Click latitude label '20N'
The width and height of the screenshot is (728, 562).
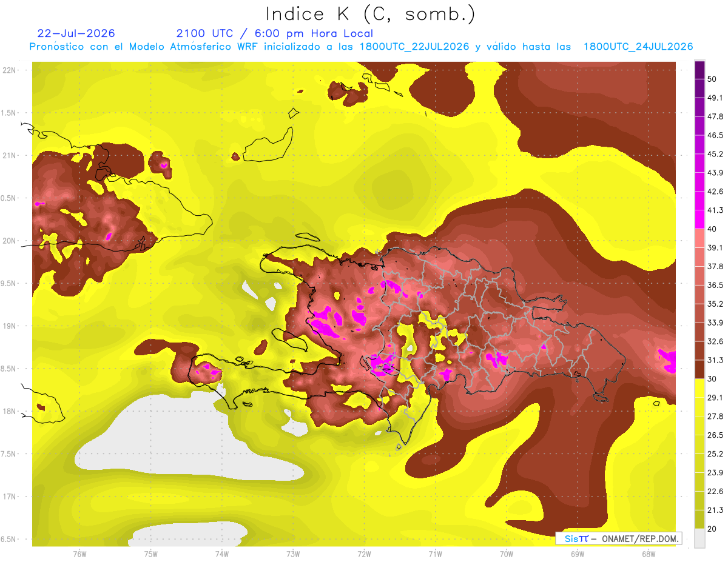click(x=10, y=241)
